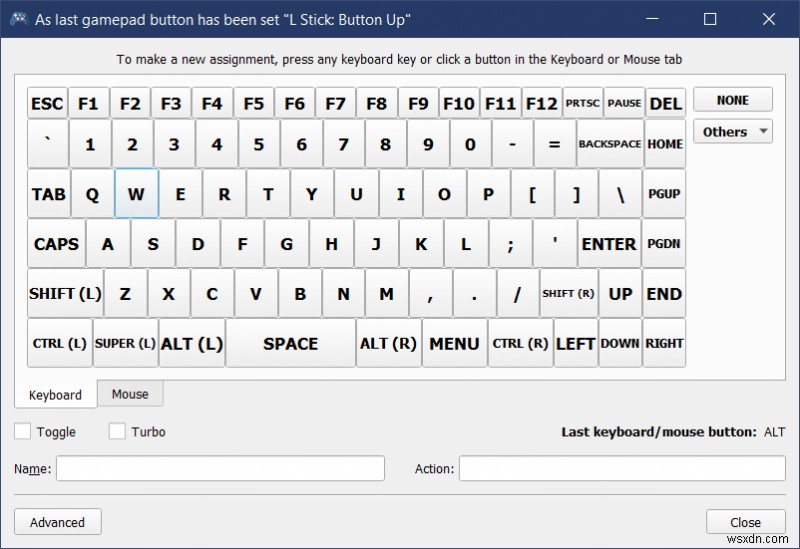Screen dimensions: 800x549
Task: Assign the A key
Action: [x=108, y=244]
